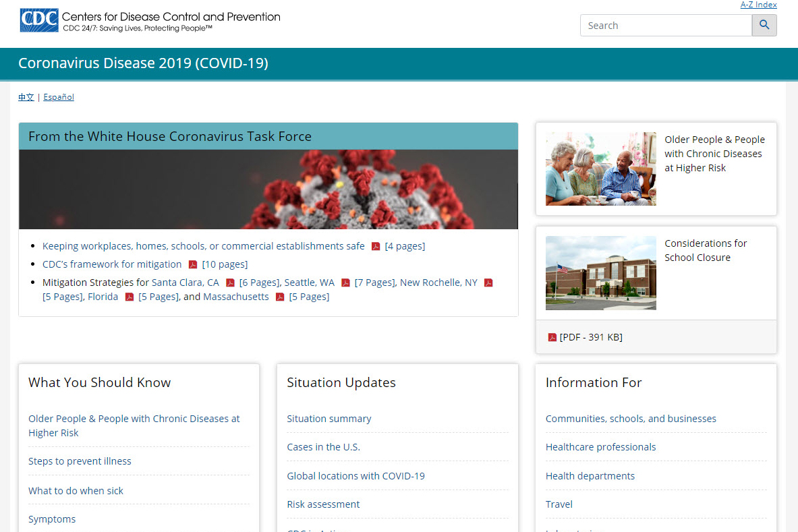Open the "Situation summary" page
This screenshot has height=532, width=798.
pos(329,419)
